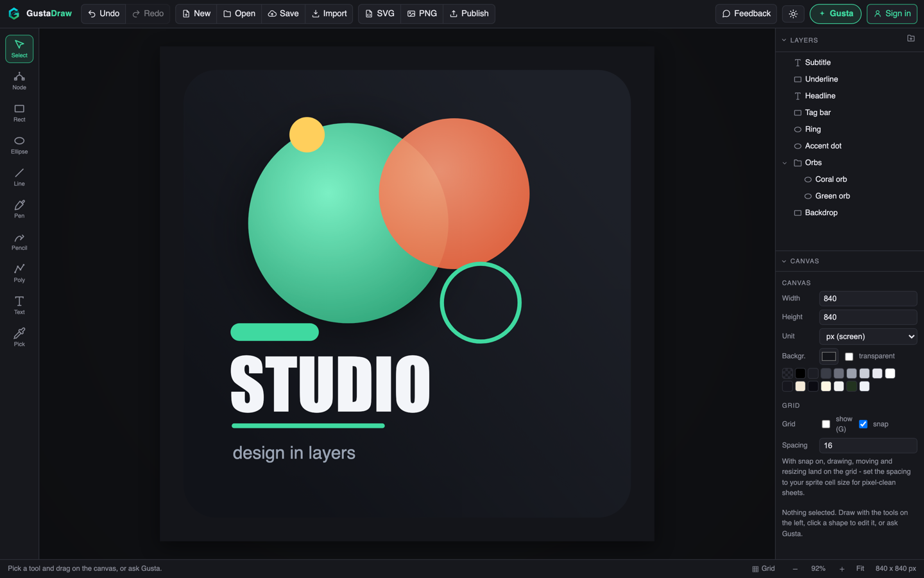Collapse the Orbs layer group
This screenshot has height=578, width=924.
(x=785, y=163)
